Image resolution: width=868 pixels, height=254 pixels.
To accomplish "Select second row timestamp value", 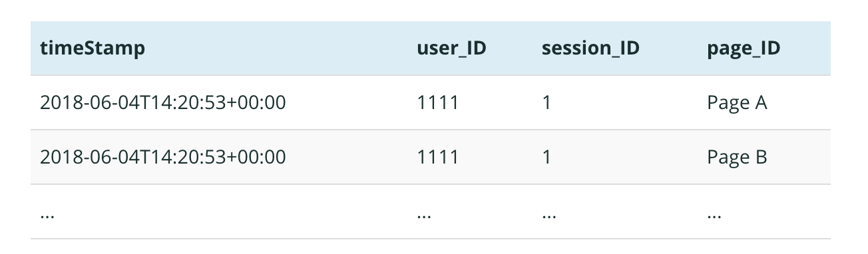I will (163, 156).
